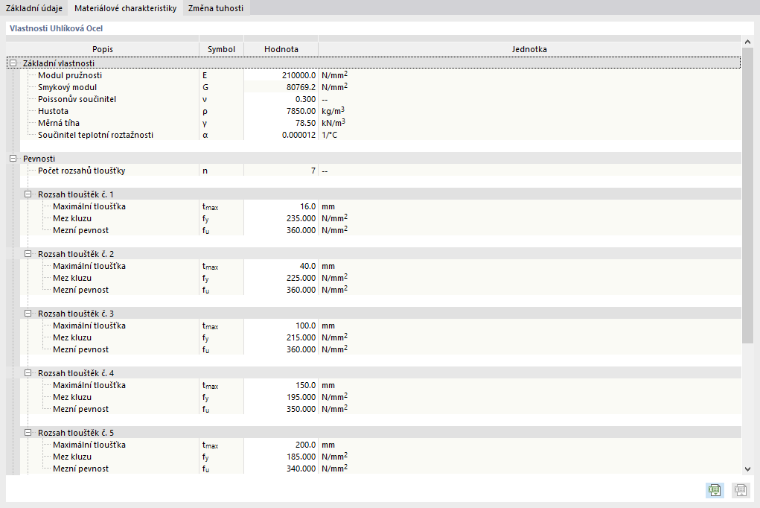Collapse the Základní vlastnosti group
Screen dimensions: 760x508
coord(13,63)
